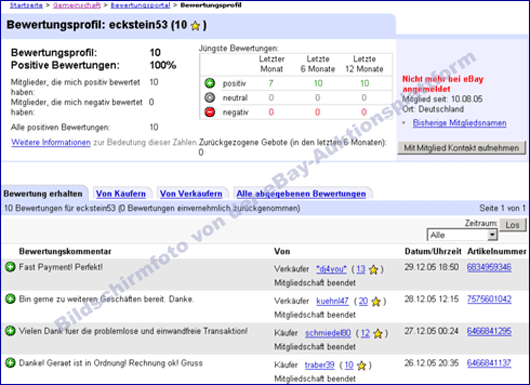This screenshot has height=385, width=530.
Task: Click green plus icon beside 'Vielen Dank fuer'
Action: [x=10, y=331]
